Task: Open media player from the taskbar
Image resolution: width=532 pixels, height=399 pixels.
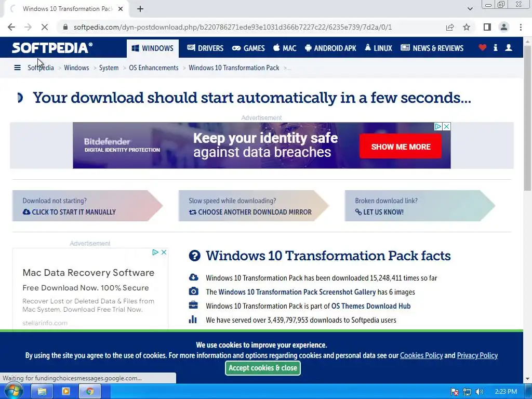Action: point(66,392)
